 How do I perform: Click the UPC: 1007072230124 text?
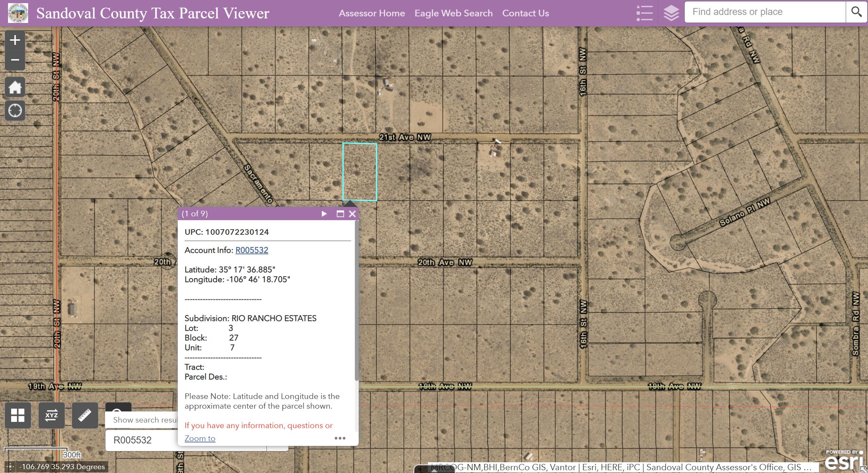pos(226,232)
